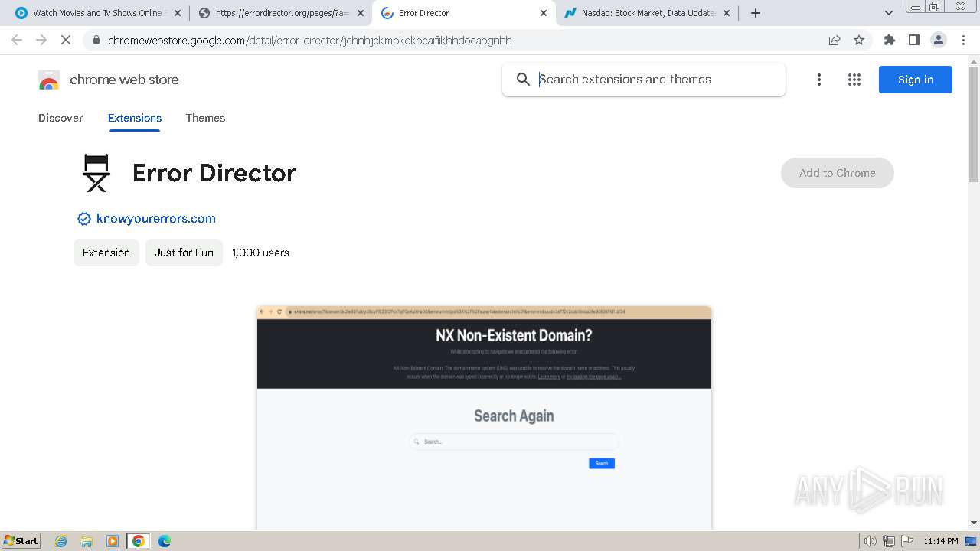Click the Just for Fun chip

click(x=184, y=253)
